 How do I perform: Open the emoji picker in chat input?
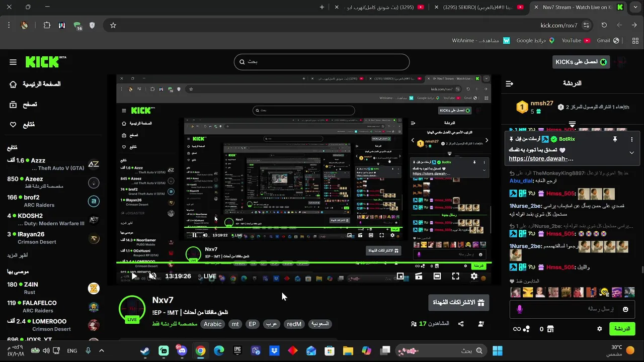(x=625, y=309)
